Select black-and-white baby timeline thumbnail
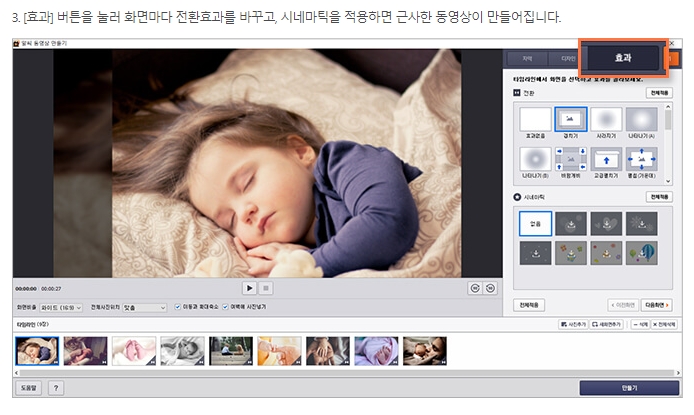 tap(182, 351)
